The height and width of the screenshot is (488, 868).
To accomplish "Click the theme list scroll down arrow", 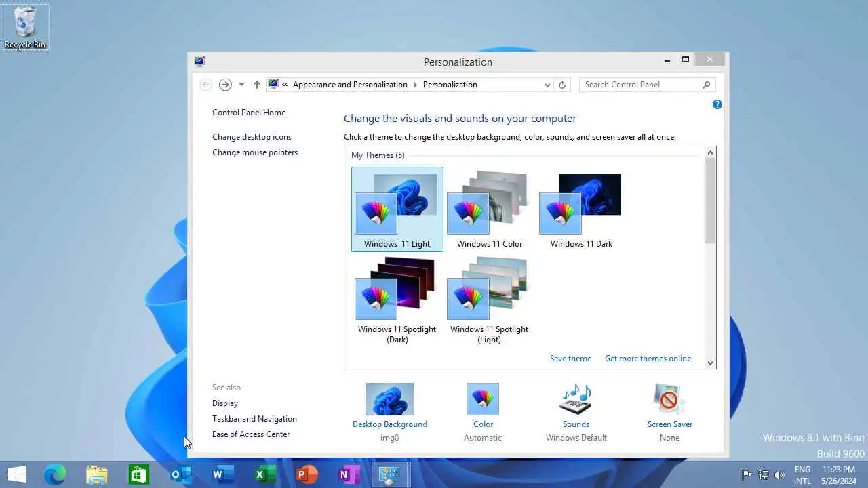I will [710, 363].
